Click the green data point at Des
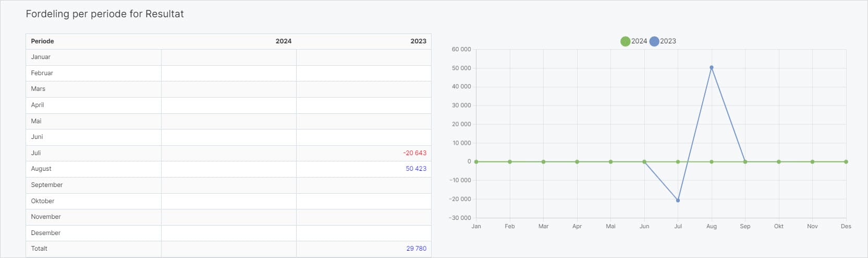The image size is (868, 258). 846,162
